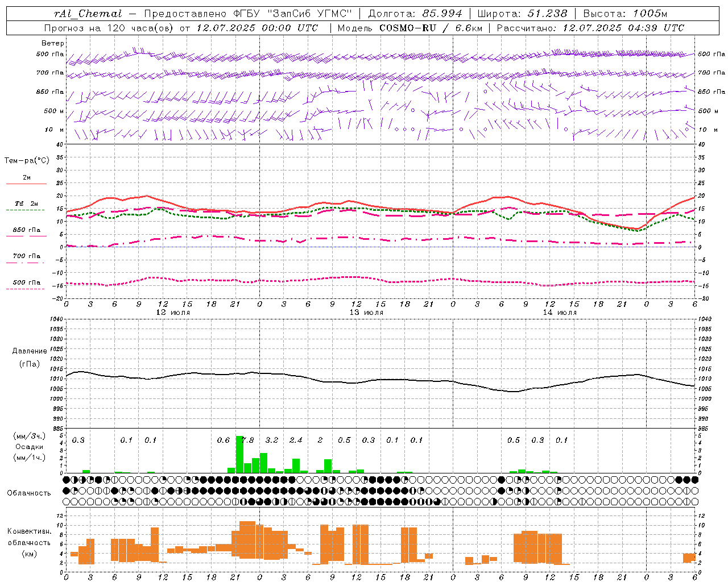Click the 7.8 precipitation total value
728x582 pixels.
click(x=248, y=440)
